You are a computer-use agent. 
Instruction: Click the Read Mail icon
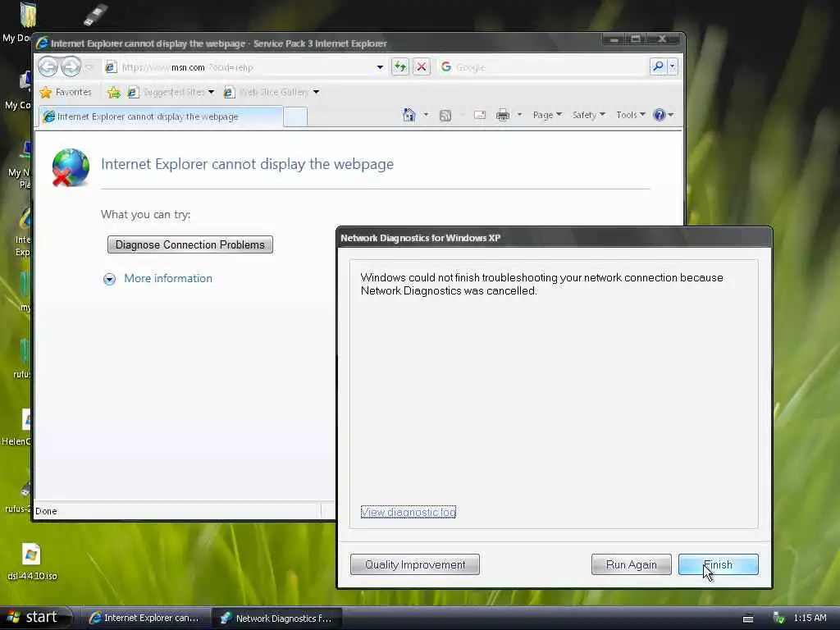pyautogui.click(x=480, y=115)
